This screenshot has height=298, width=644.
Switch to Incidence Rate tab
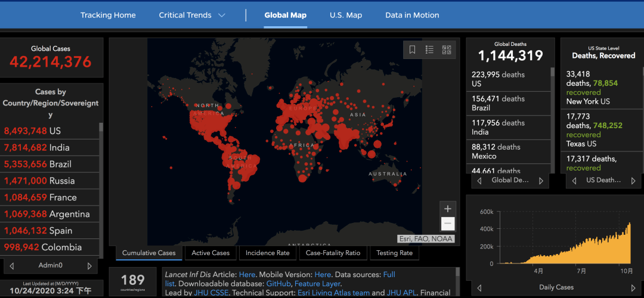pyautogui.click(x=267, y=253)
